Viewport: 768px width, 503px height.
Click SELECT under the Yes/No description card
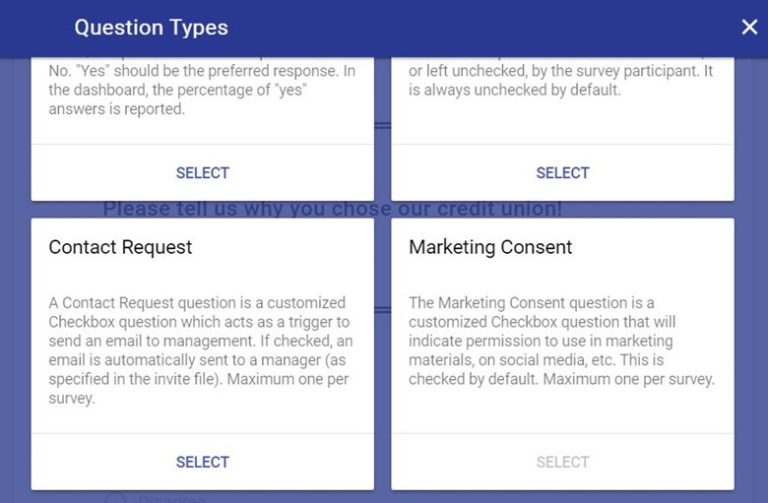(202, 173)
